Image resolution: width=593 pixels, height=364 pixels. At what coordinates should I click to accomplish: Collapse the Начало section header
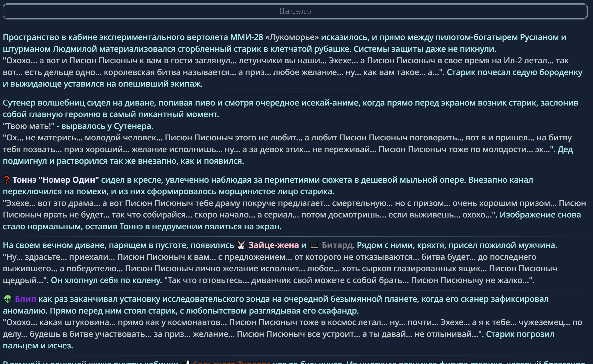click(295, 11)
